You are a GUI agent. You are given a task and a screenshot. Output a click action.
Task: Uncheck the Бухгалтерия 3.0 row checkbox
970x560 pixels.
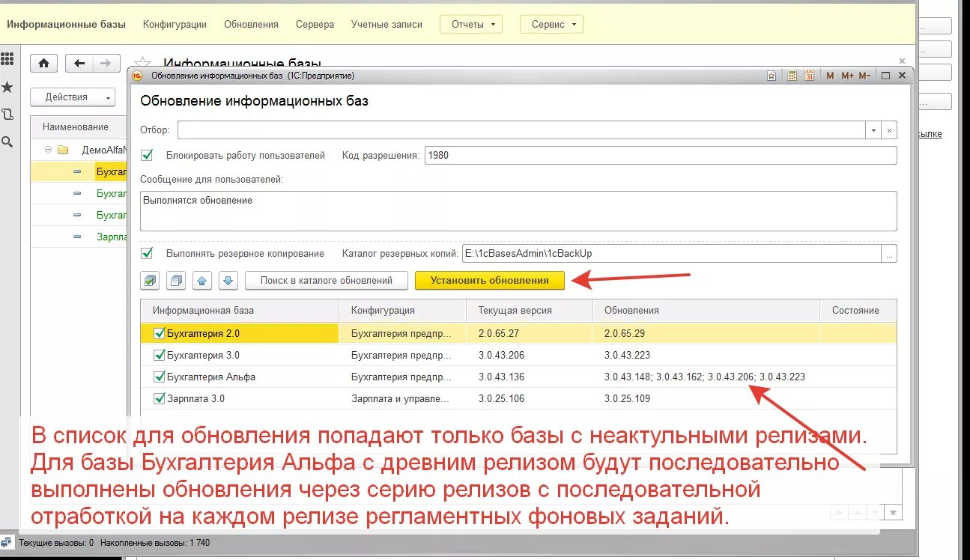[159, 355]
